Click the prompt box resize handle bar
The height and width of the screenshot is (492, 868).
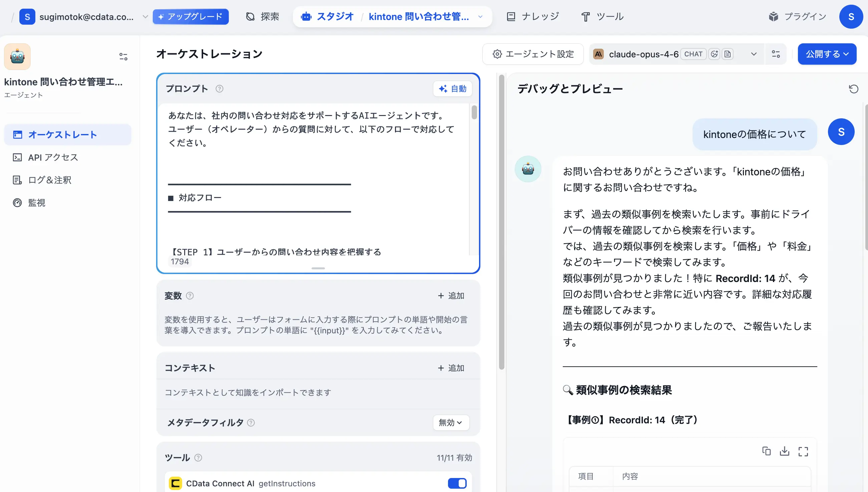click(318, 268)
